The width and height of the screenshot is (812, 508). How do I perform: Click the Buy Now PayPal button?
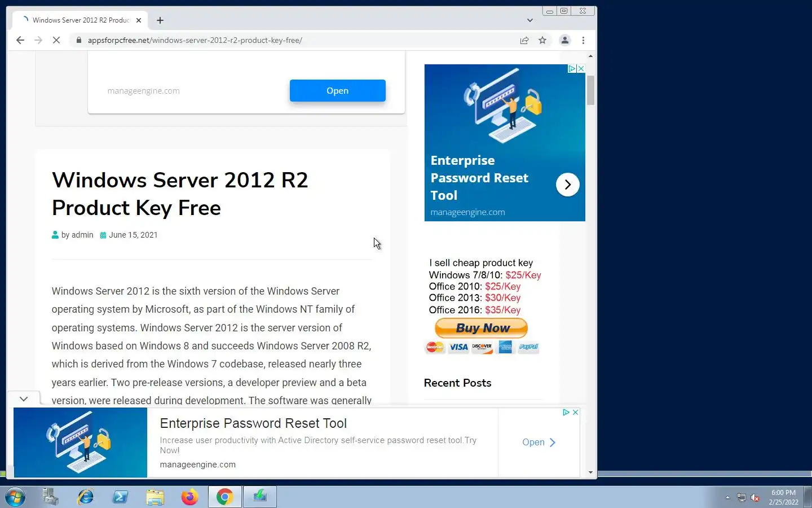(481, 328)
